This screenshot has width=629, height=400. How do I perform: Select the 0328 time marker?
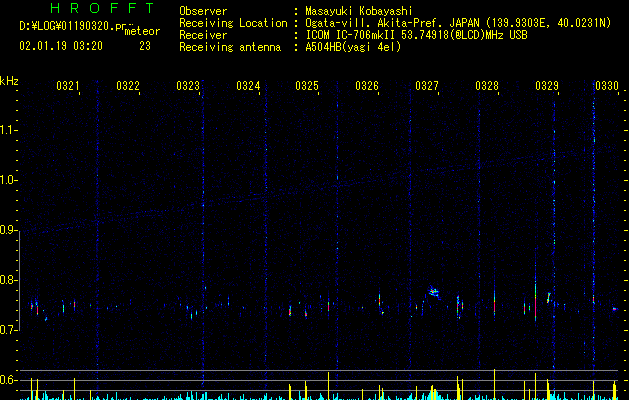[x=487, y=85]
